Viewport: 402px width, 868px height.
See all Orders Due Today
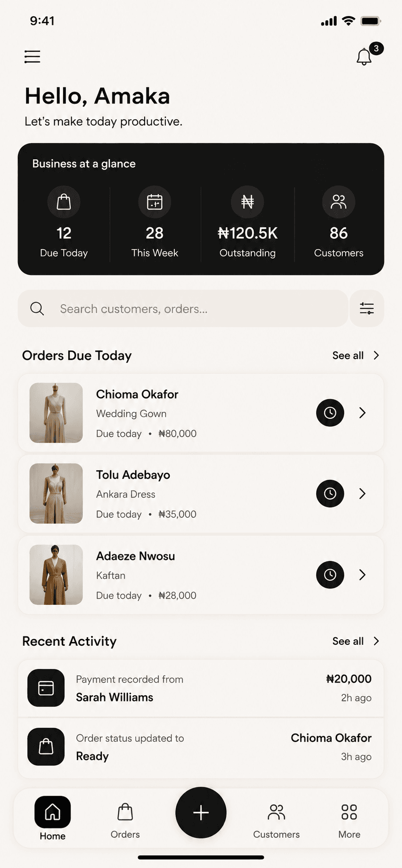(348, 355)
